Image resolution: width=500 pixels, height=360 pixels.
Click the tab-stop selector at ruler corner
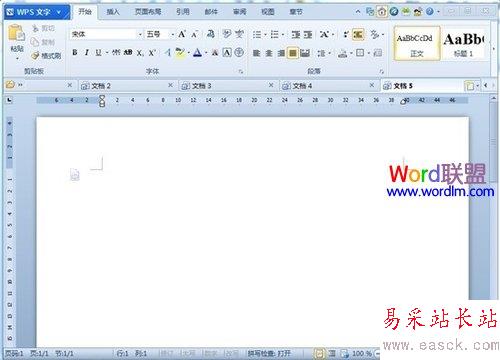point(9,100)
